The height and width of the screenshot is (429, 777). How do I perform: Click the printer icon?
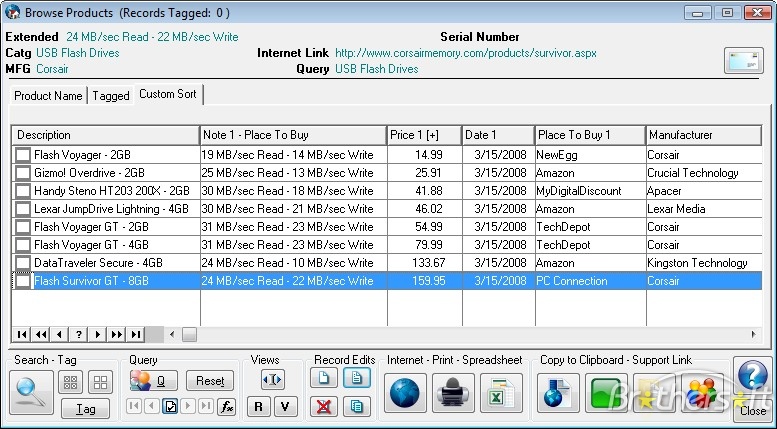453,393
